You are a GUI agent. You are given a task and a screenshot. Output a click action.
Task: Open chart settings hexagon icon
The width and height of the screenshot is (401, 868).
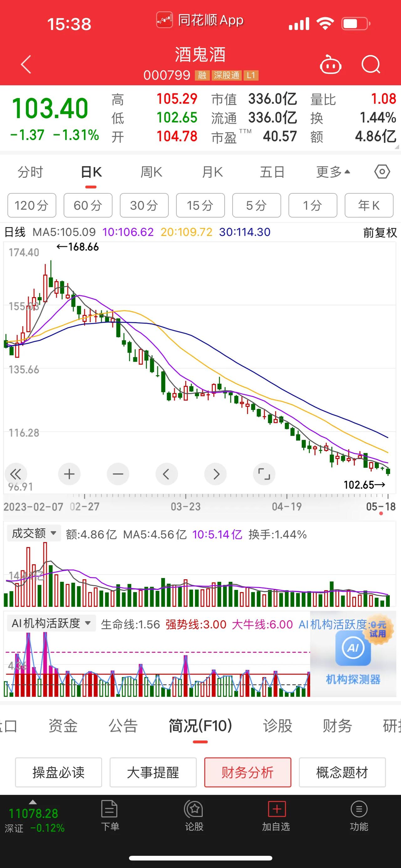(x=382, y=172)
